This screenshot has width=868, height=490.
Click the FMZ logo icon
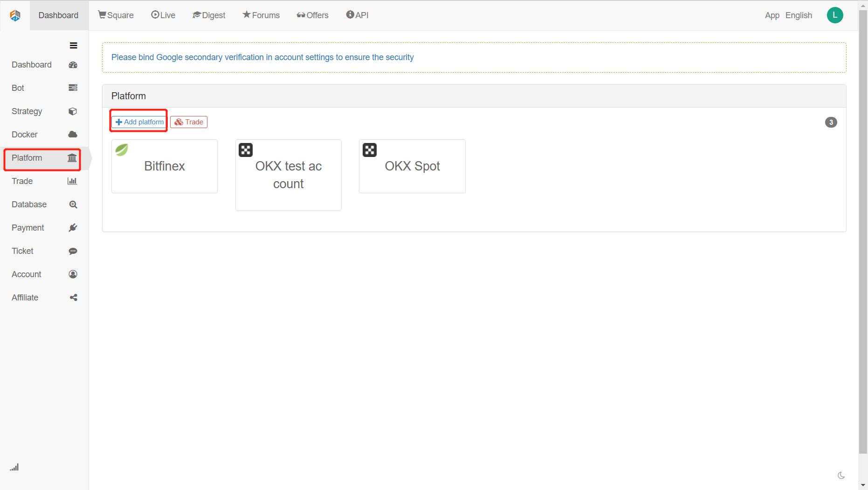click(x=15, y=15)
